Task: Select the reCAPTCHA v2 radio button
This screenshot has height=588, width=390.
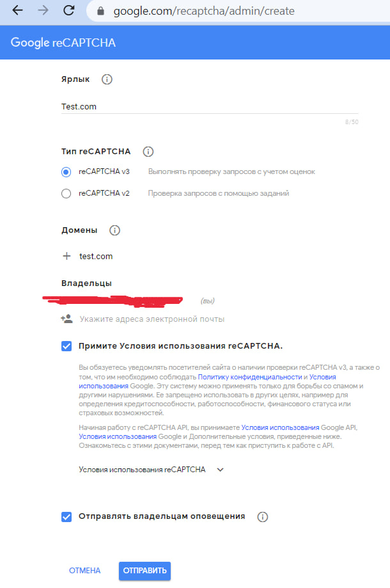Action: coord(66,193)
